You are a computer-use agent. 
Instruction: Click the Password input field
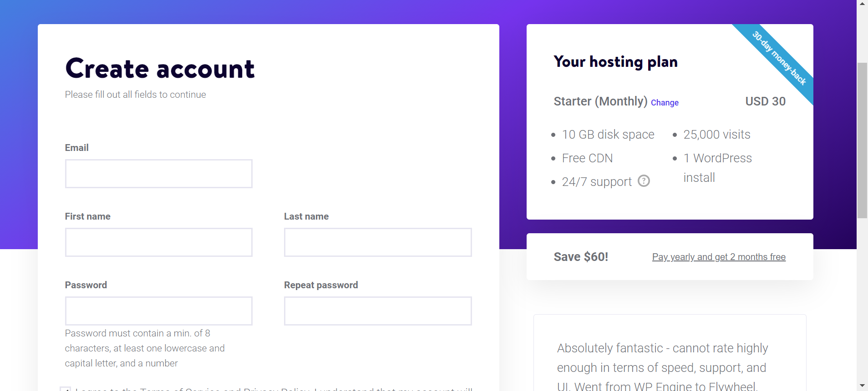pyautogui.click(x=158, y=311)
